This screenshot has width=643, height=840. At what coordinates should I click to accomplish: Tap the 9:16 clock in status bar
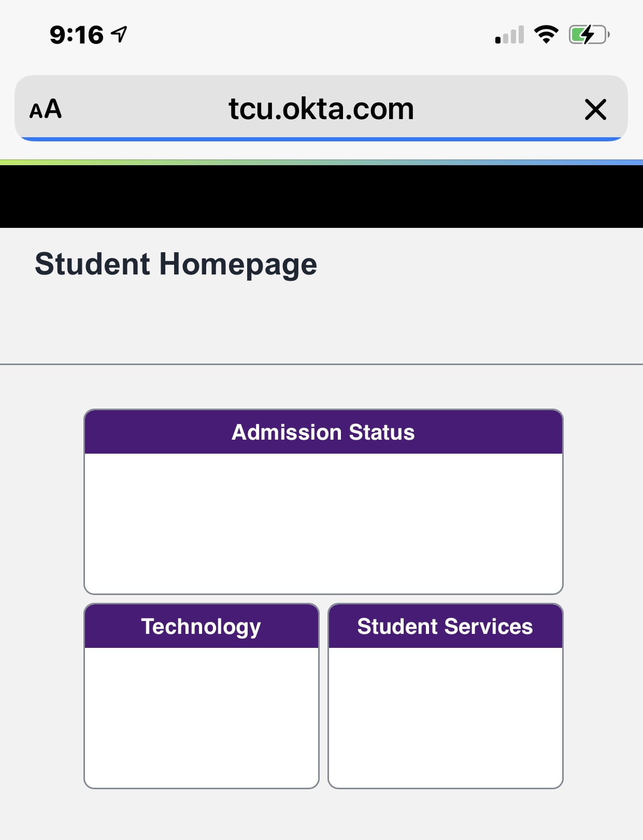[x=77, y=35]
